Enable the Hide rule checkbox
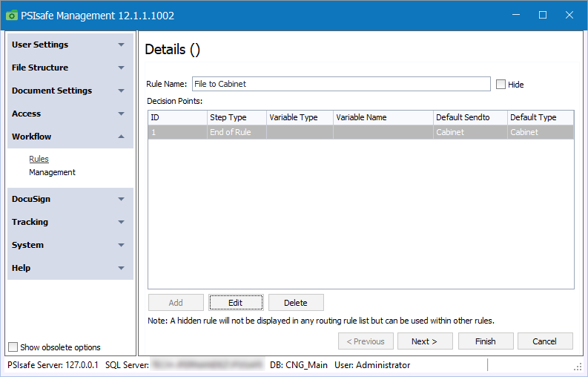The height and width of the screenshot is (377, 588). pos(501,84)
